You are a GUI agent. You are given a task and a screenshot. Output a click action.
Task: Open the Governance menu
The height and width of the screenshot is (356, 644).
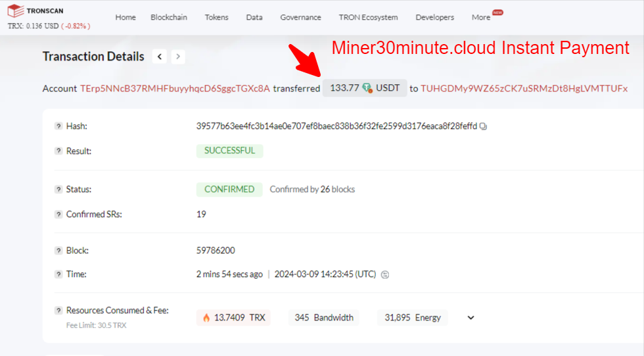click(x=301, y=17)
